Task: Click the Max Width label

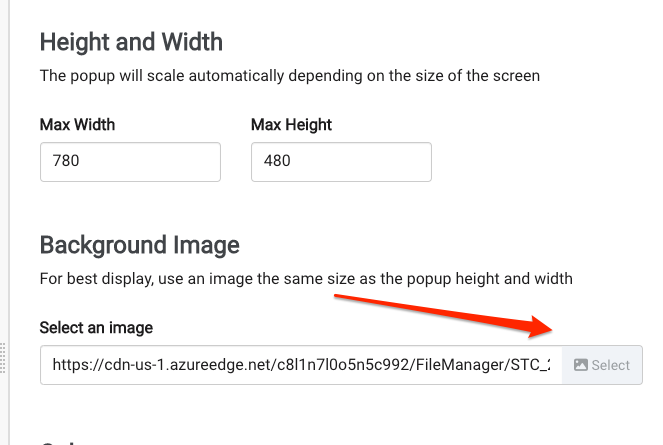Action: point(77,125)
